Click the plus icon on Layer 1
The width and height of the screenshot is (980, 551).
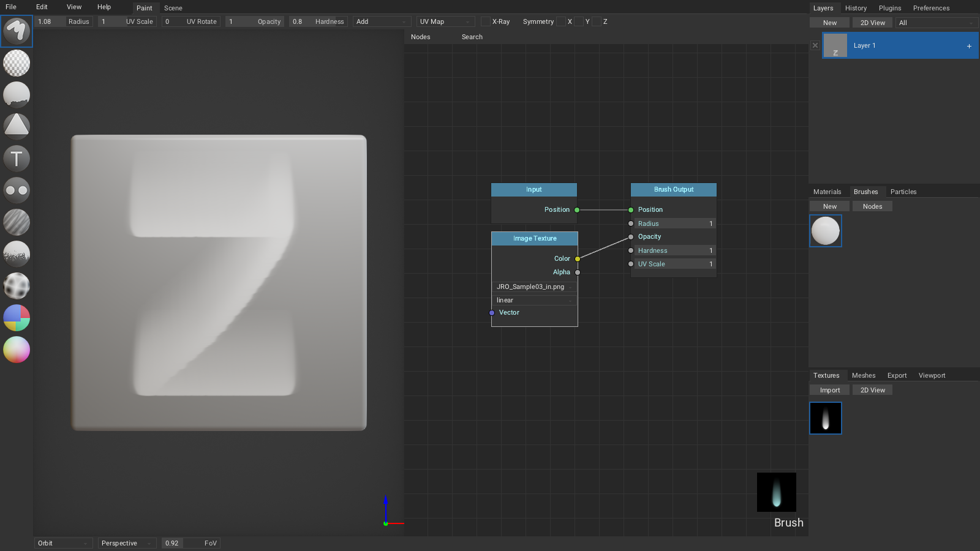point(969,46)
